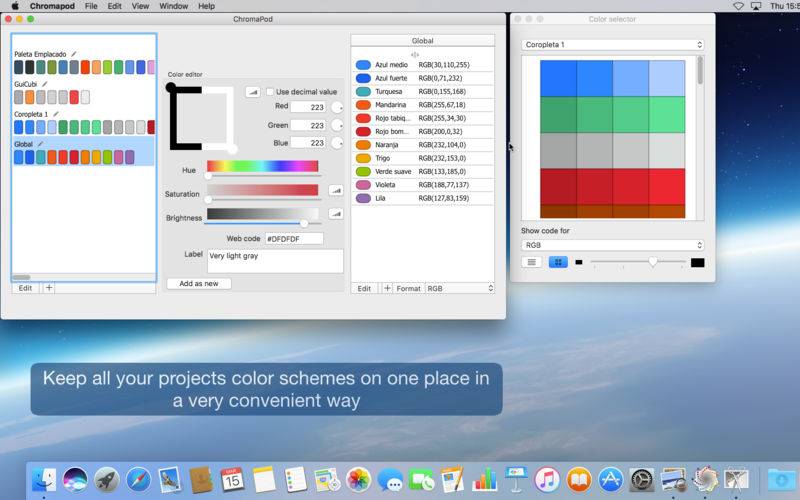Open Siri from the Dock
The image size is (800, 500).
point(75,480)
